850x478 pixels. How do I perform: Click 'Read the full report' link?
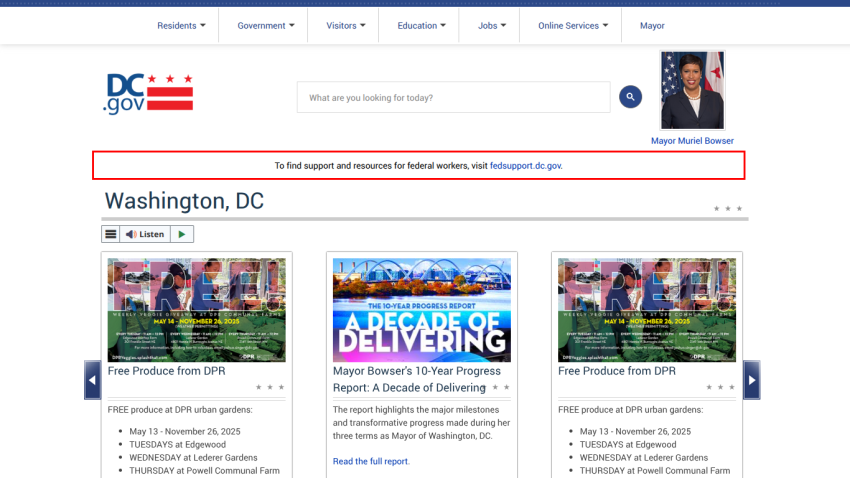pos(371,461)
